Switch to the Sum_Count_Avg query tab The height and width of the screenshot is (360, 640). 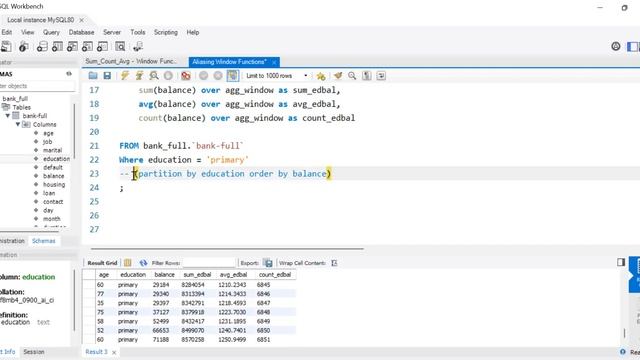coord(131,62)
